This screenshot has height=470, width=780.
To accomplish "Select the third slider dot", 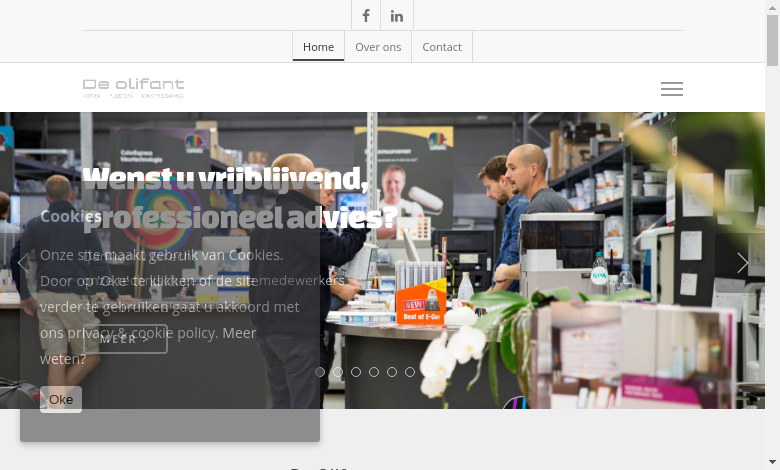I will point(356,372).
